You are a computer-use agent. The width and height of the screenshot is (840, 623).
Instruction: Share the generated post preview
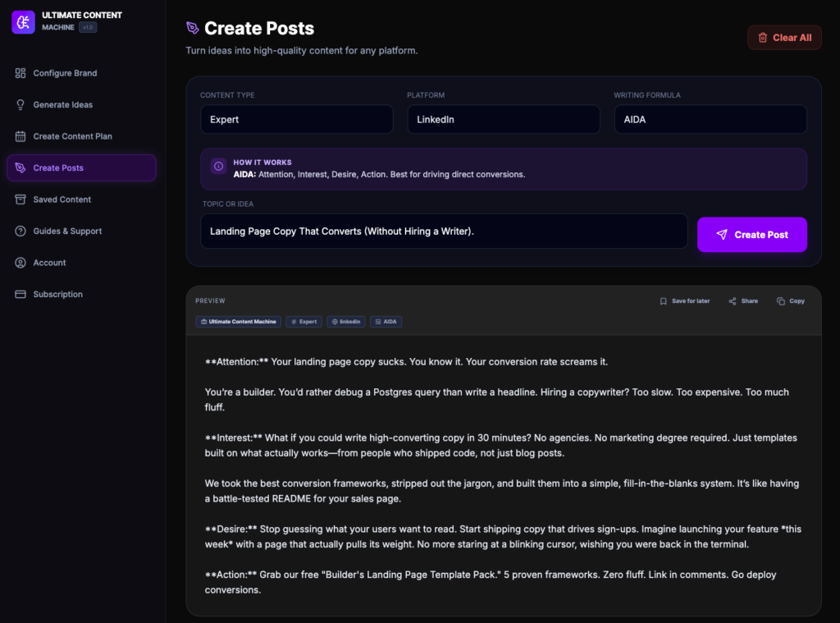click(743, 301)
